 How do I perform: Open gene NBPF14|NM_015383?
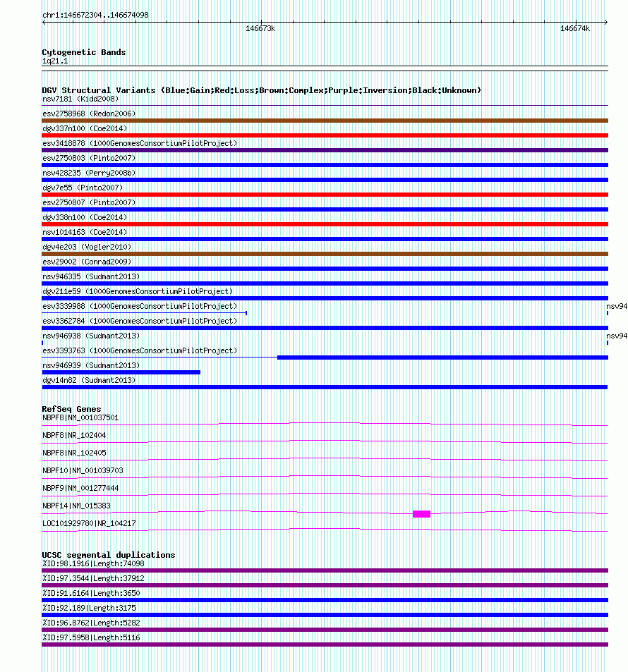point(76,506)
